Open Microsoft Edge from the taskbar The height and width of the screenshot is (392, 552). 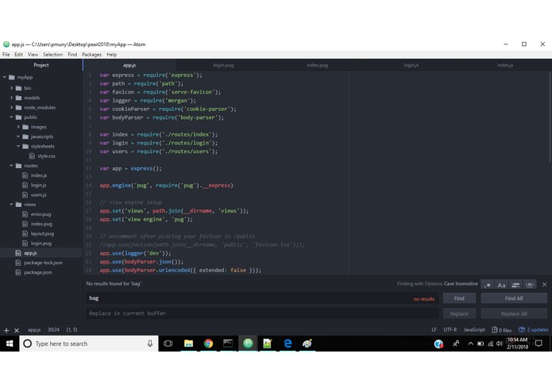point(288,344)
